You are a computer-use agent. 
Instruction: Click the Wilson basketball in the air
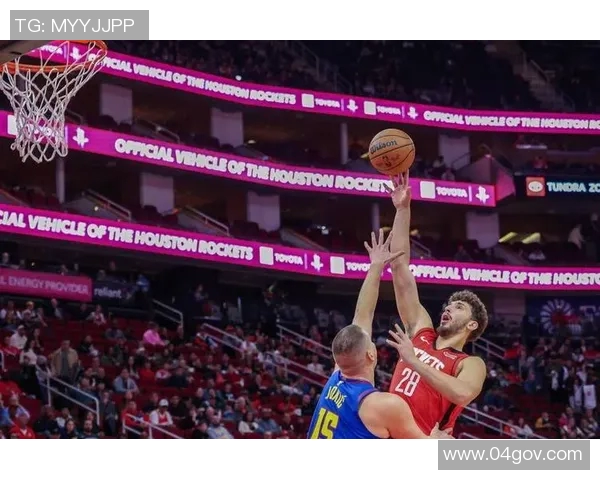click(392, 152)
